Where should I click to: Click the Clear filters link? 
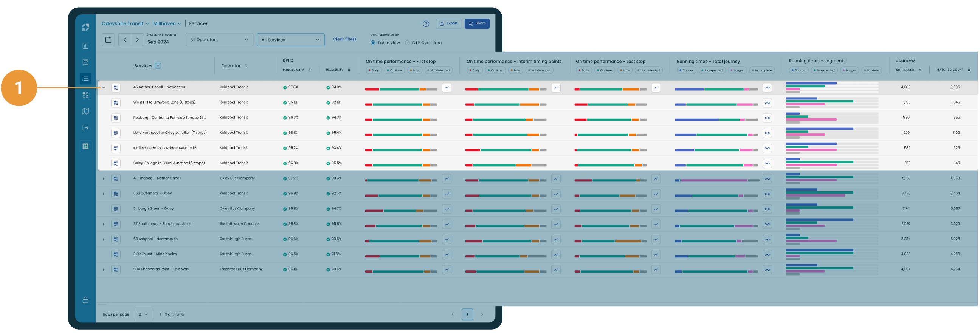pyautogui.click(x=344, y=39)
